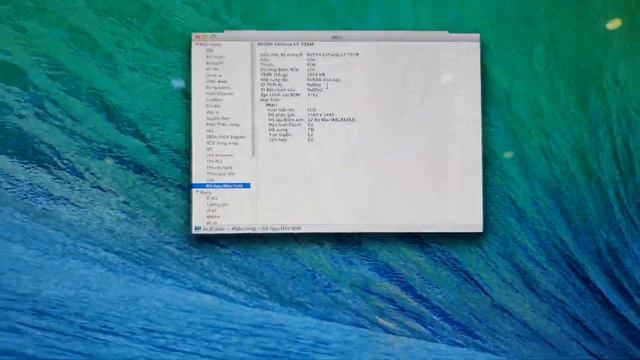Viewport: 640px width, 360px height.
Task: Collapse the Mạng network section triangle
Action: pos(197,192)
